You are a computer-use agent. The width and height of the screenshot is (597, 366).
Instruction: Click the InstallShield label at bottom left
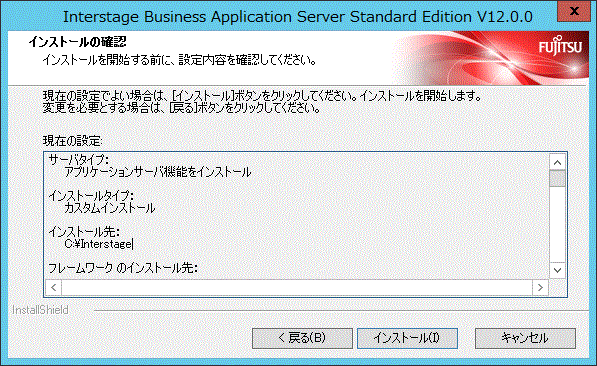point(40,310)
